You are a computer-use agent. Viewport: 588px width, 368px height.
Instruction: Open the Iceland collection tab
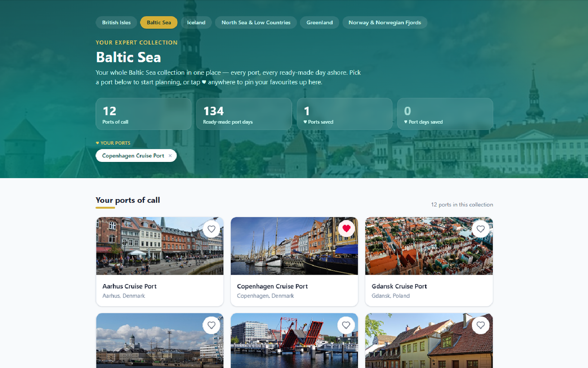pyautogui.click(x=196, y=23)
